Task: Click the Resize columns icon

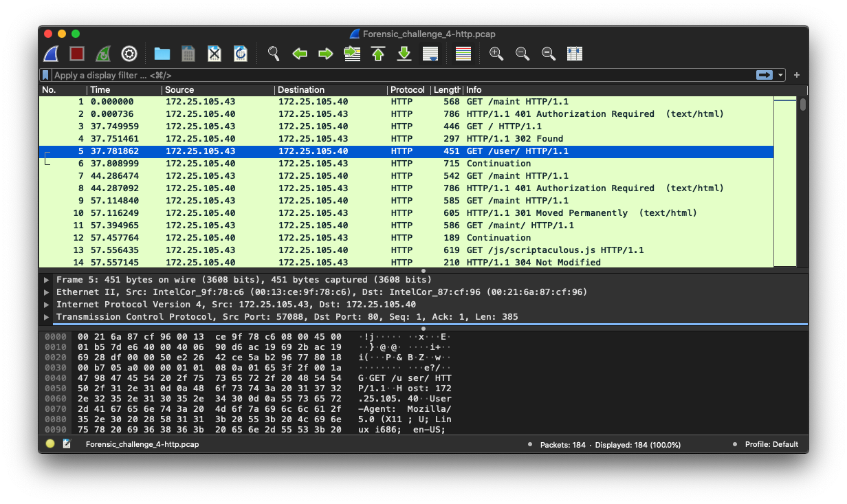Action: pos(575,54)
